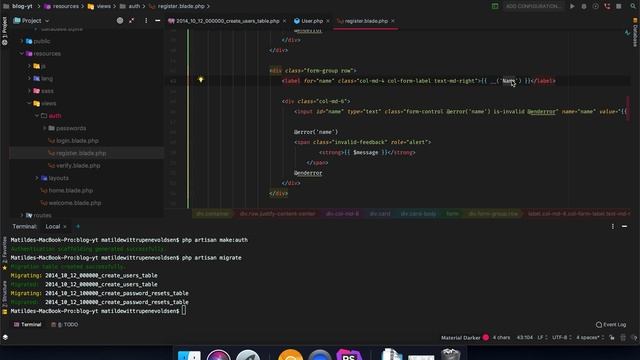Expand the js folder
The width and height of the screenshot is (640, 360).
click(29, 66)
